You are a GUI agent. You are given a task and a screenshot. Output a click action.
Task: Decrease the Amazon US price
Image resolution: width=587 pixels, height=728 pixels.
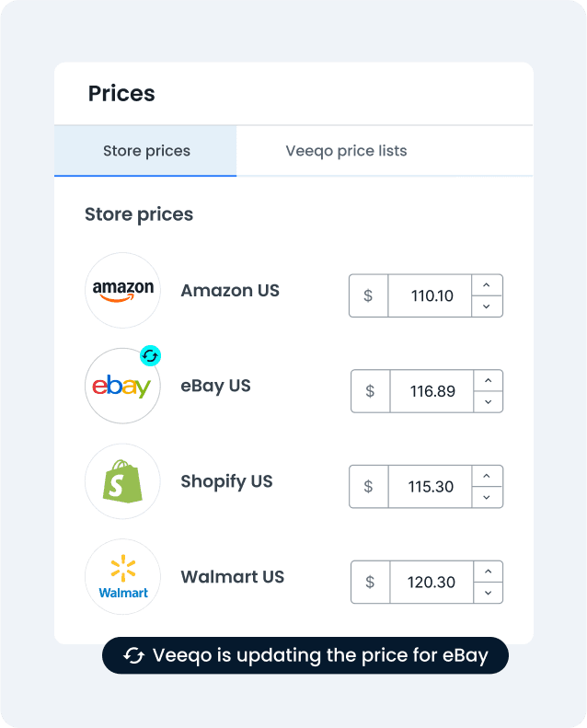(487, 306)
